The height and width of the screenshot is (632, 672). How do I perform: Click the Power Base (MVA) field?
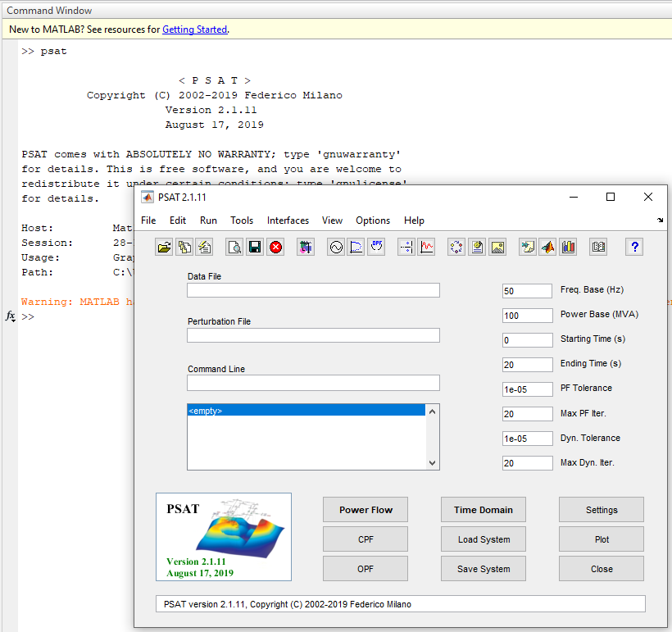point(527,316)
